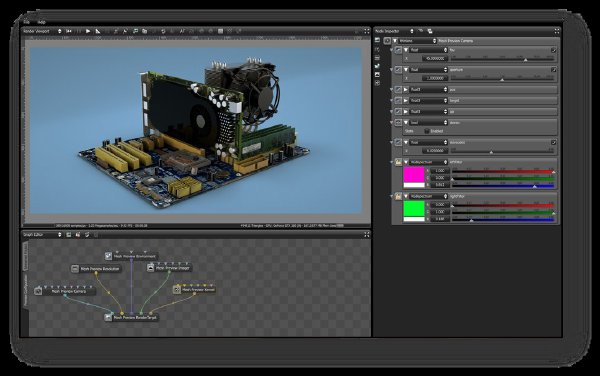Toggle the checkbox at right of aperture row
The height and width of the screenshot is (376, 600).
[x=553, y=70]
